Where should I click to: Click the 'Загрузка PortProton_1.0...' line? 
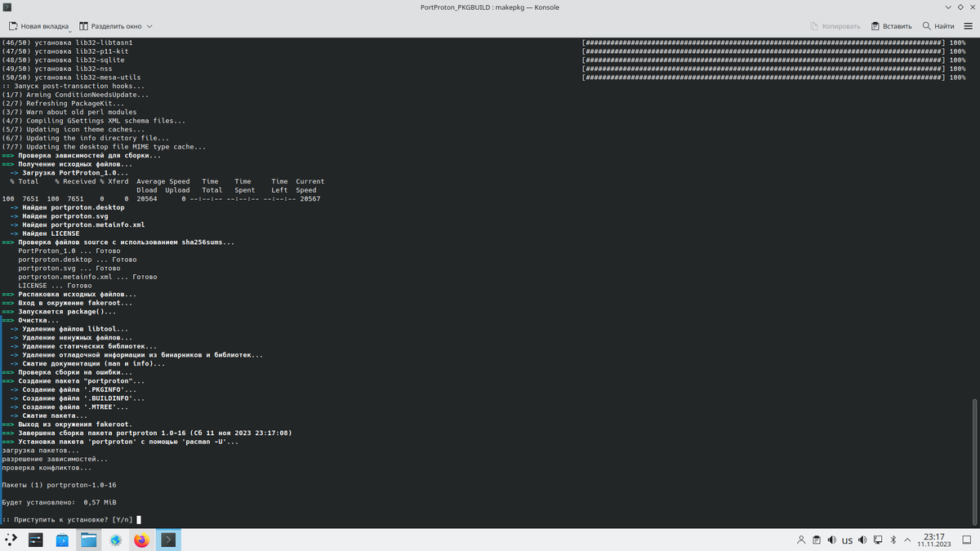69,173
